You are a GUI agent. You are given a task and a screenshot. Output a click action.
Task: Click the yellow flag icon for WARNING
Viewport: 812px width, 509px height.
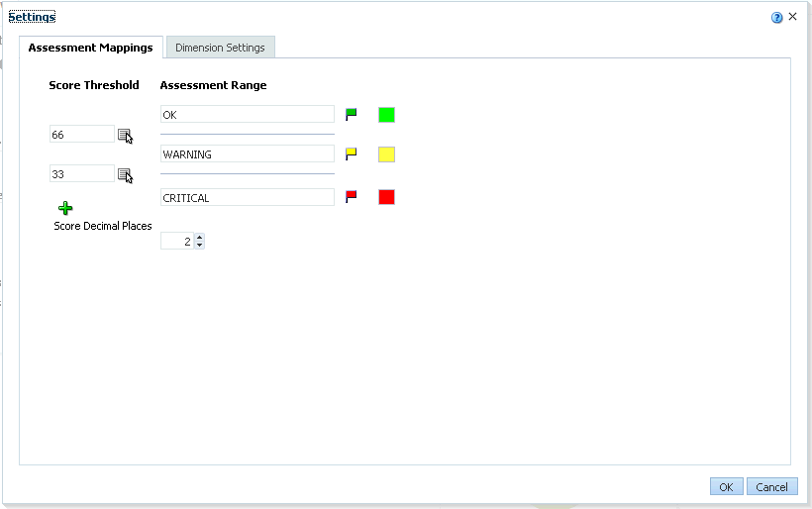(351, 154)
